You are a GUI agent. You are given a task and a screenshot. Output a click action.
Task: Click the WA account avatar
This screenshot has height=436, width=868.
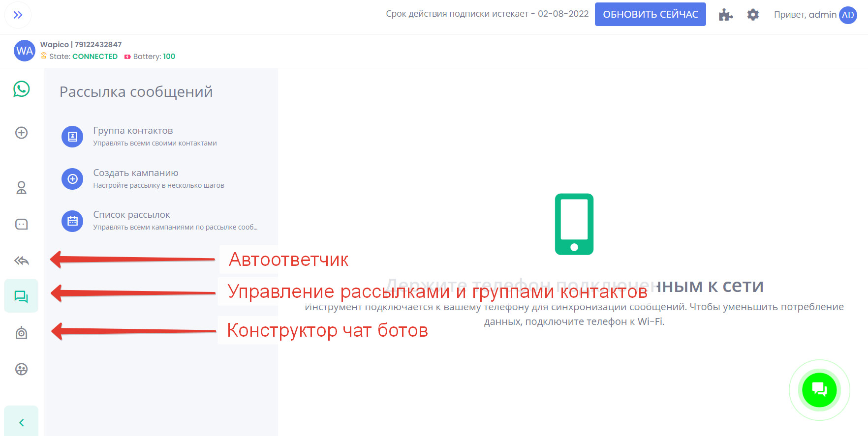25,51
